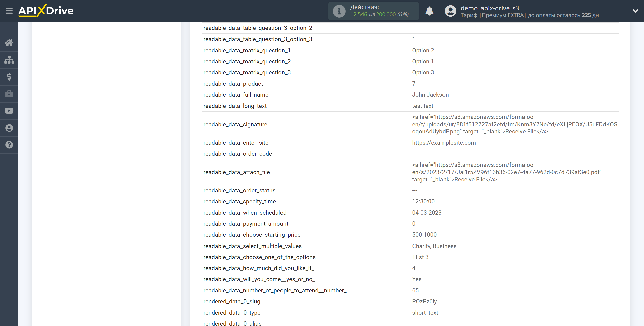Click the actions info icon
Viewport: 644px width, 326px height.
[339, 11]
